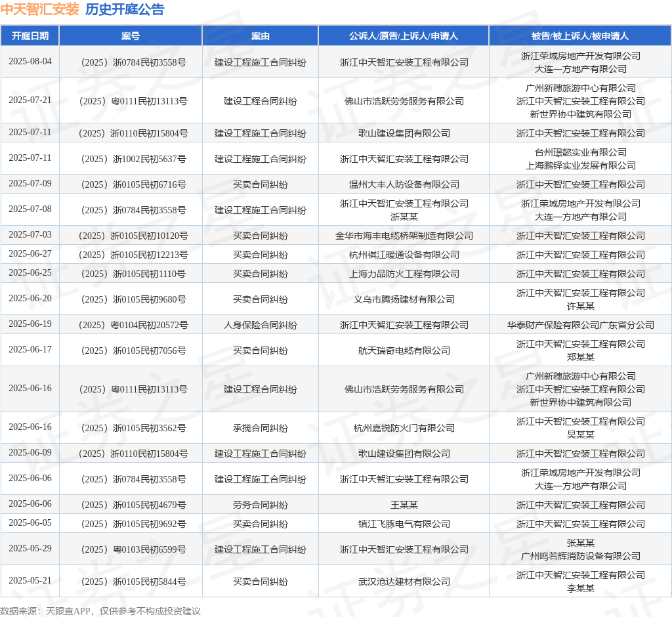Select plaintiff 金华市海丰电缆桥架制造有限公司
The image size is (672, 617).
[404, 236]
